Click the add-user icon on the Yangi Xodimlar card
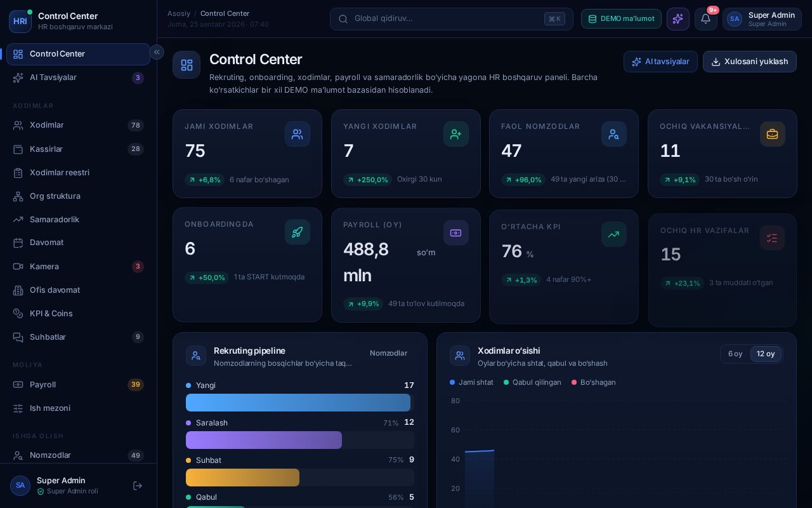Image resolution: width=812 pixels, height=508 pixels. 456,134
